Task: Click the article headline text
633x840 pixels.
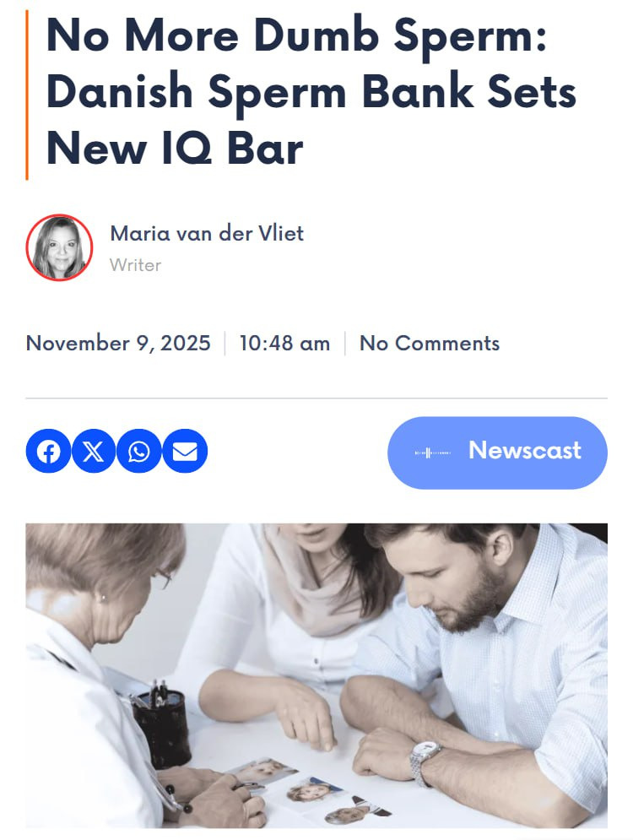Action: point(311,92)
